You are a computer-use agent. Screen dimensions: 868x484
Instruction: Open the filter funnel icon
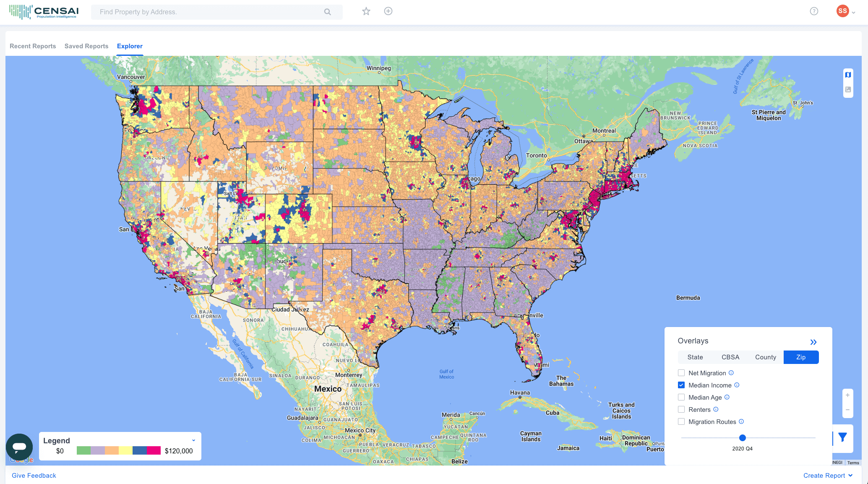(x=842, y=437)
